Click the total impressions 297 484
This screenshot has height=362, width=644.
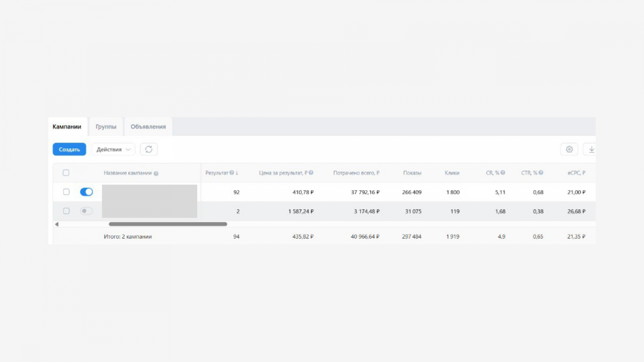pyautogui.click(x=412, y=237)
